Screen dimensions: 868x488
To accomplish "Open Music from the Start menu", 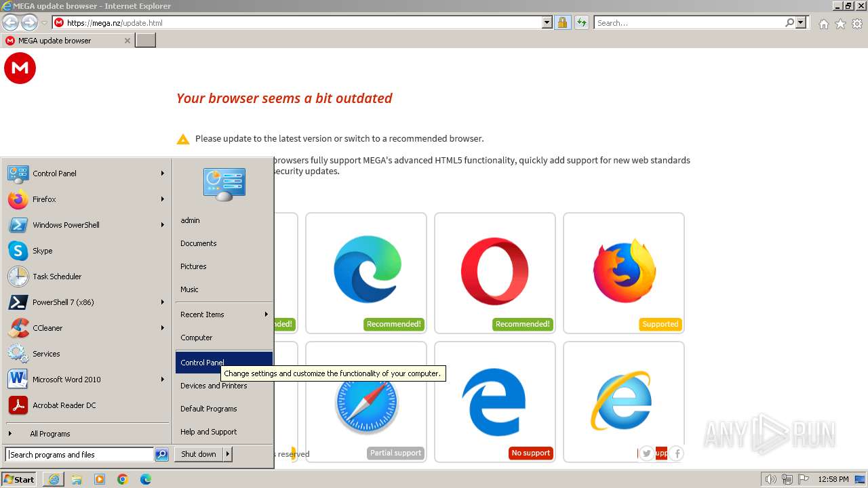I will click(224, 289).
